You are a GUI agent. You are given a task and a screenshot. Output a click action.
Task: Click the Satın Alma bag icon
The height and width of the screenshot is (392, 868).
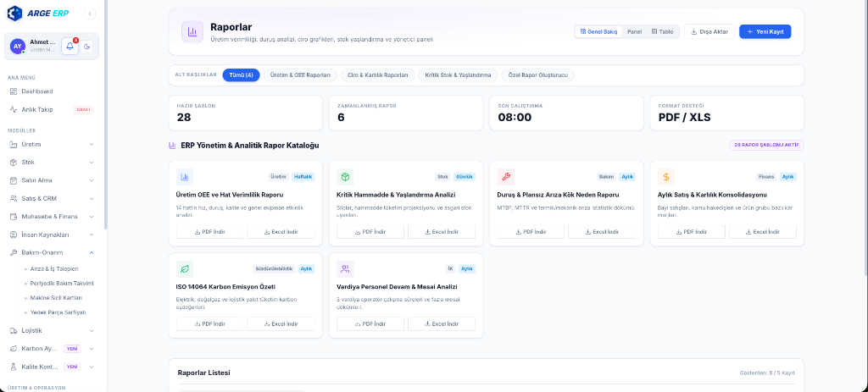click(14, 180)
